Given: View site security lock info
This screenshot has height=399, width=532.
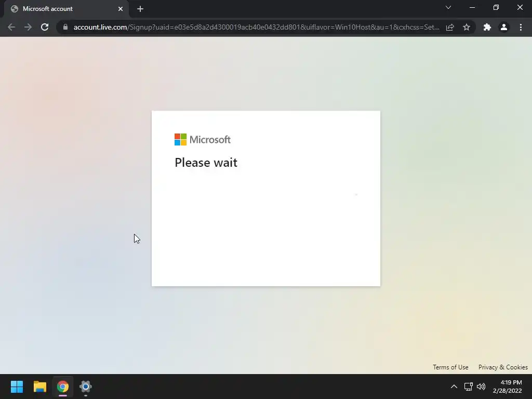Looking at the screenshot, I should (65, 27).
